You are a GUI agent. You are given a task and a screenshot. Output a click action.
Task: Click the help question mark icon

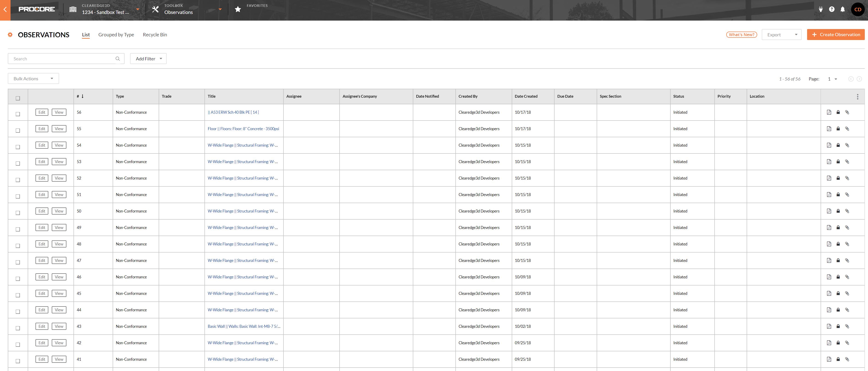click(x=832, y=9)
